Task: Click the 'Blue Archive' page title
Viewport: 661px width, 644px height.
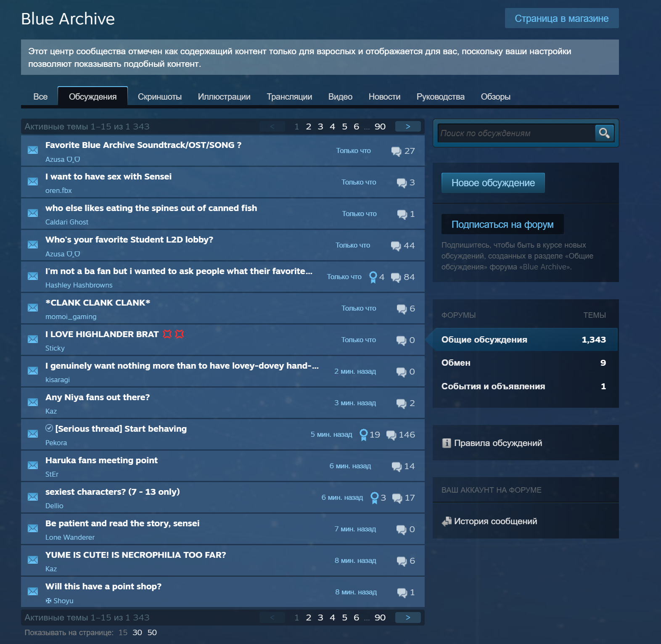Action: pyautogui.click(x=68, y=19)
